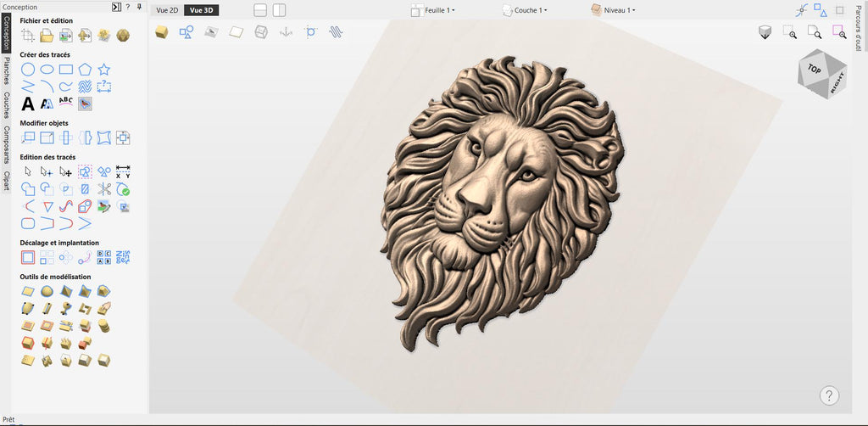Select the Draw Arc tool
This screenshot has width=868, height=426.
click(47, 87)
